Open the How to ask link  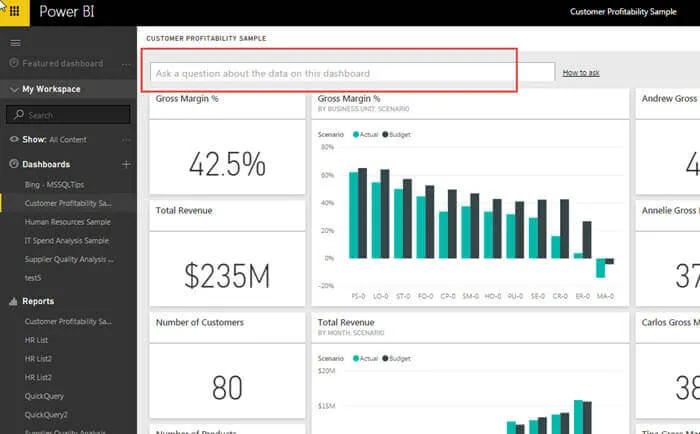point(581,72)
